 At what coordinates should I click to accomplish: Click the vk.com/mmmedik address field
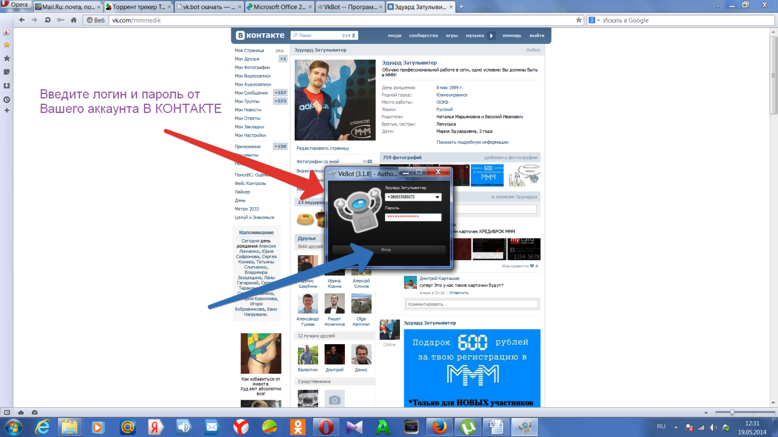341,20
